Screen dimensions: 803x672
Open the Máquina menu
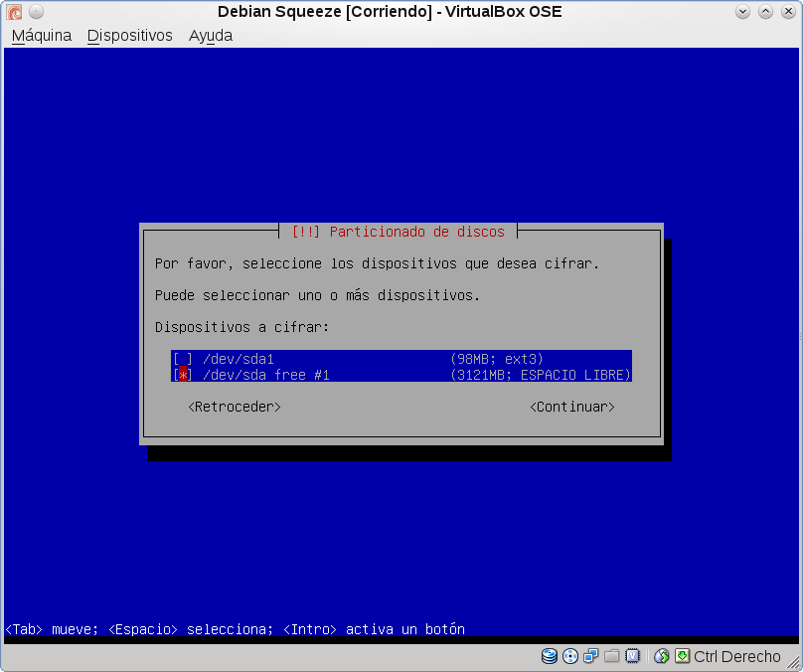click(42, 36)
